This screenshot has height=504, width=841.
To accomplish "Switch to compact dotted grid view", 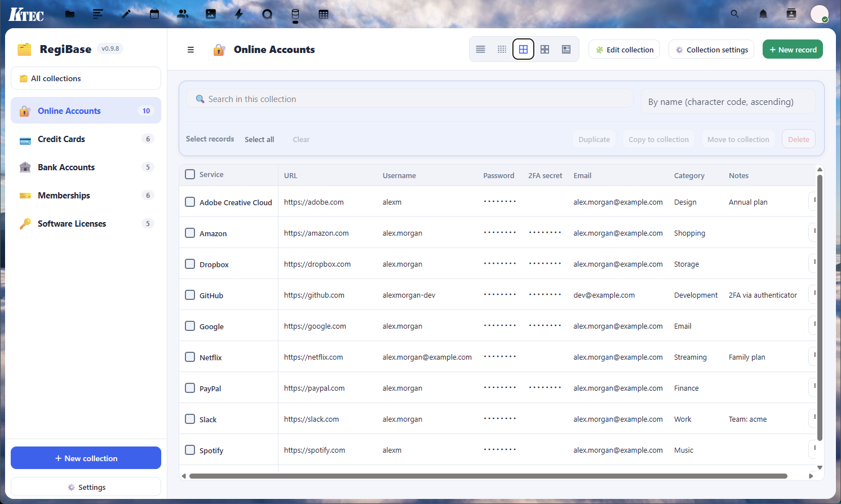I will pyautogui.click(x=502, y=50).
